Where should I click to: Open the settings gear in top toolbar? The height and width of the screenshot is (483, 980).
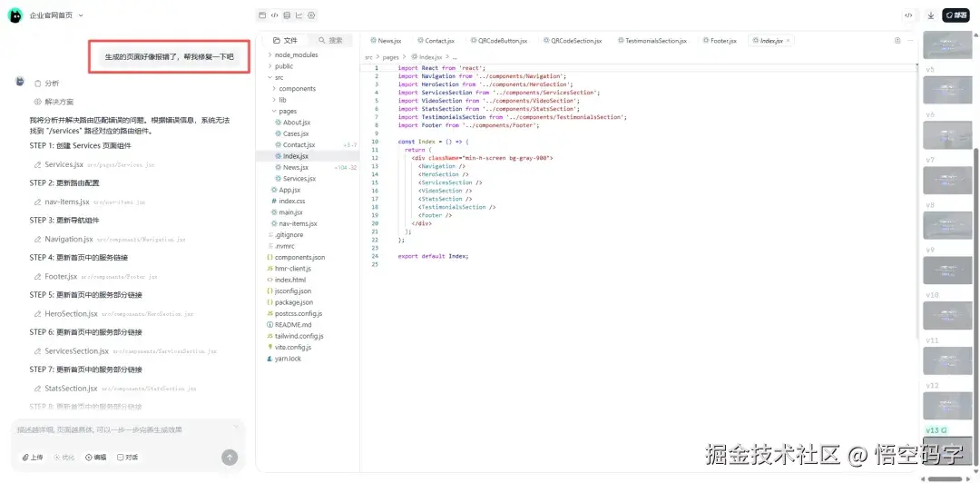(312, 15)
